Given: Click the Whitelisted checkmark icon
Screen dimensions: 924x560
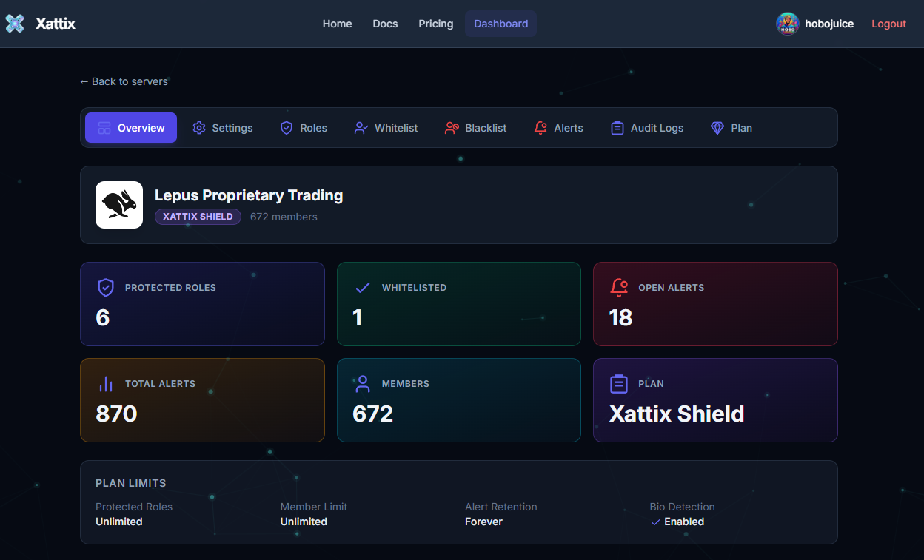Looking at the screenshot, I should [363, 287].
